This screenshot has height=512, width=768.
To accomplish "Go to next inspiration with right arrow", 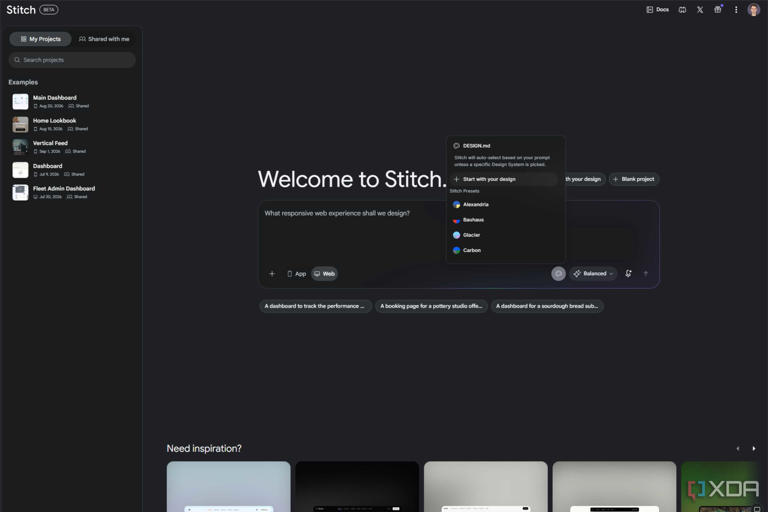I will [754, 448].
